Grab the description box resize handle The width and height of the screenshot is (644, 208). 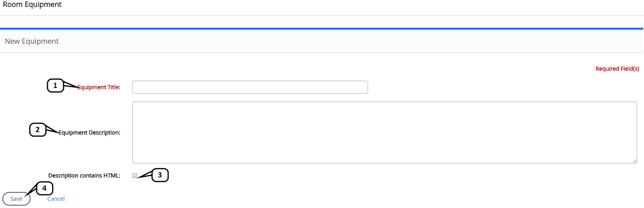point(635,161)
